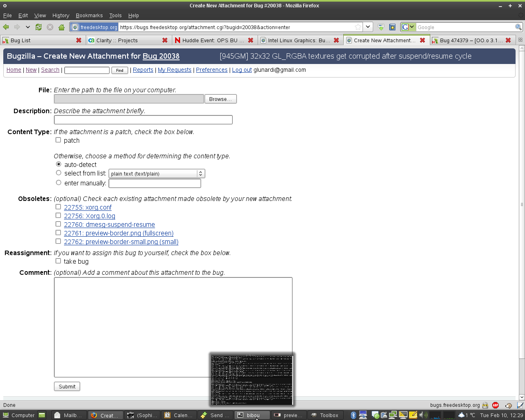Open the Adblock Plus status bar icon
Viewport: 525px width, 420px height.
495,405
